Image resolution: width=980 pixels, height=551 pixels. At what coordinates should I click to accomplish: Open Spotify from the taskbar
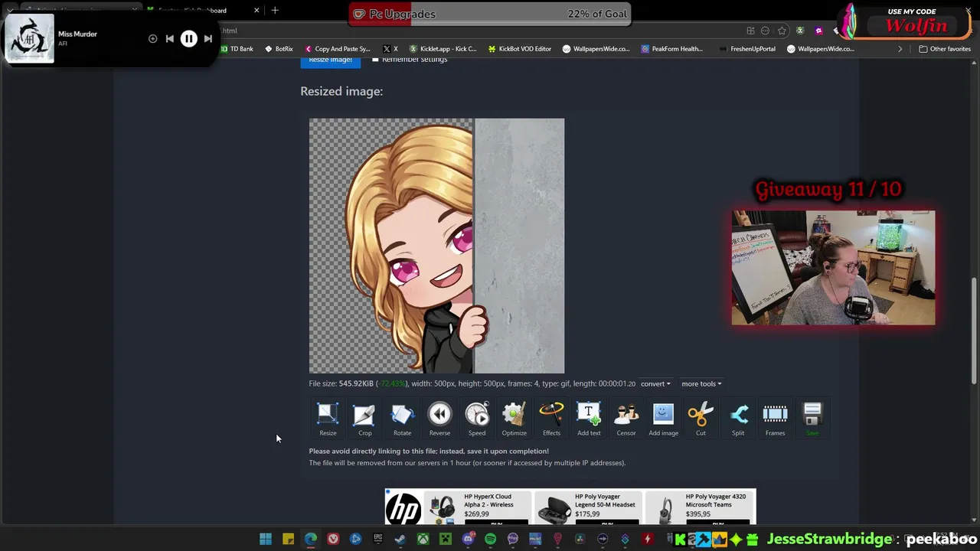click(490, 539)
